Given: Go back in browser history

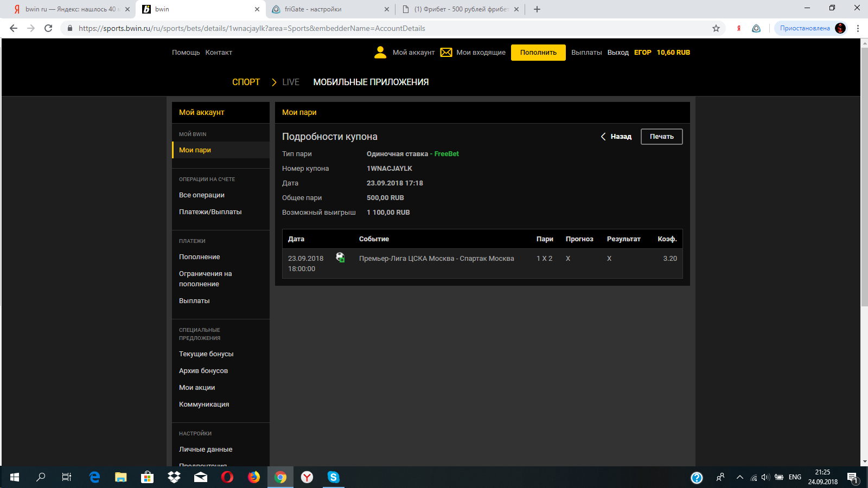Looking at the screenshot, I should tap(14, 28).
